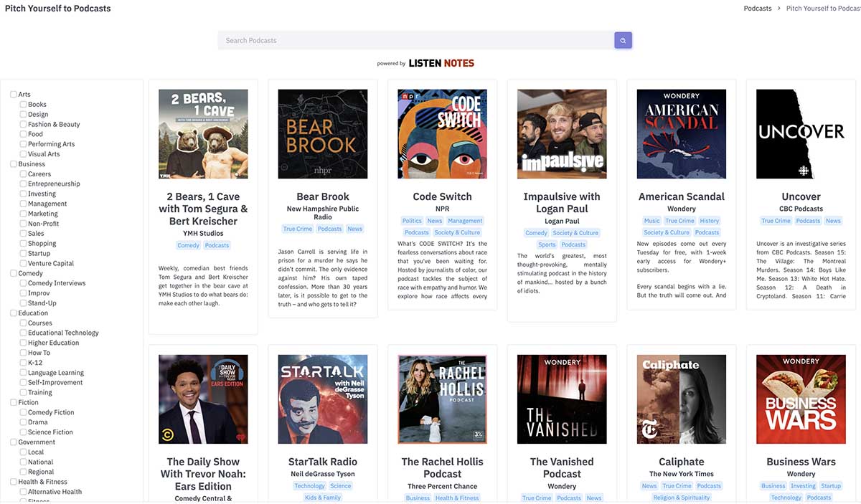Tick the Language Learning checkbox
The height and width of the screenshot is (504, 861).
pos(24,373)
